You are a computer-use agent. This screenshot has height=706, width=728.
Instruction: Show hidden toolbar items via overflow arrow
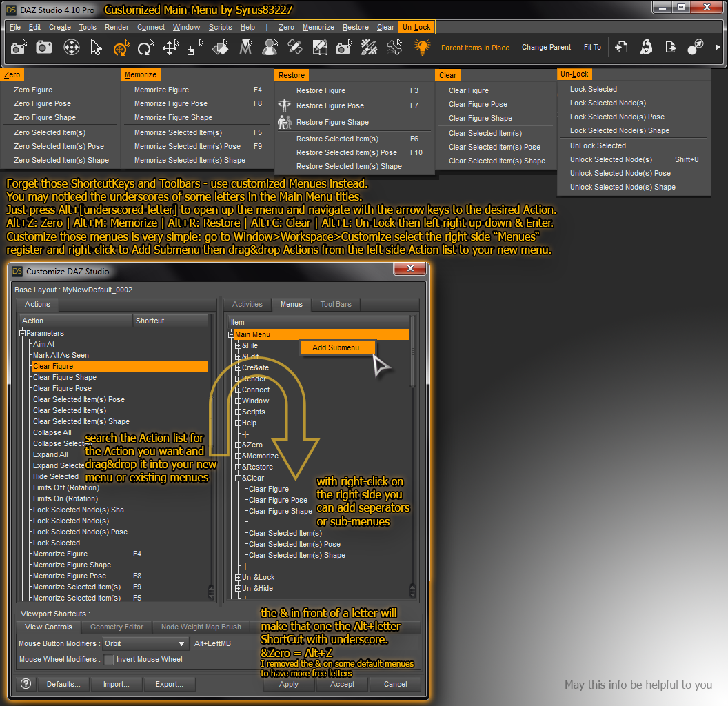click(718, 47)
